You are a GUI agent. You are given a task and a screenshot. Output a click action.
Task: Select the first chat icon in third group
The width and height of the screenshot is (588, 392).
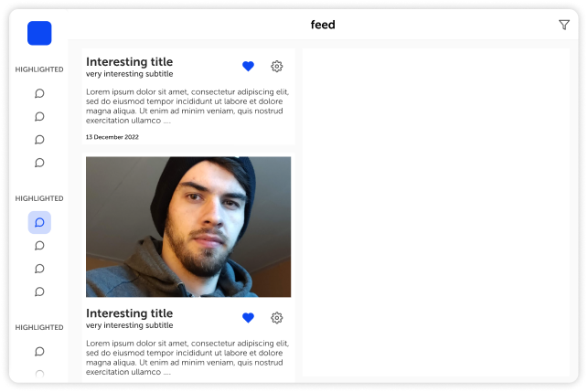(39, 352)
